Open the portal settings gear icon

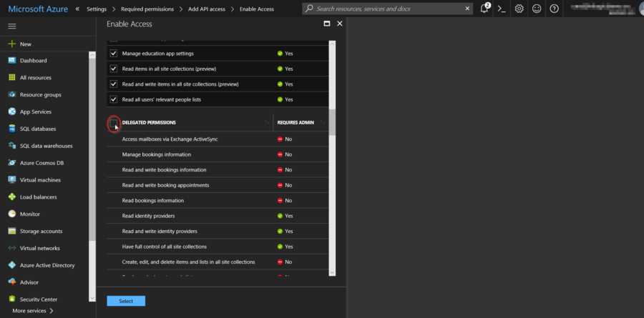pyautogui.click(x=519, y=9)
